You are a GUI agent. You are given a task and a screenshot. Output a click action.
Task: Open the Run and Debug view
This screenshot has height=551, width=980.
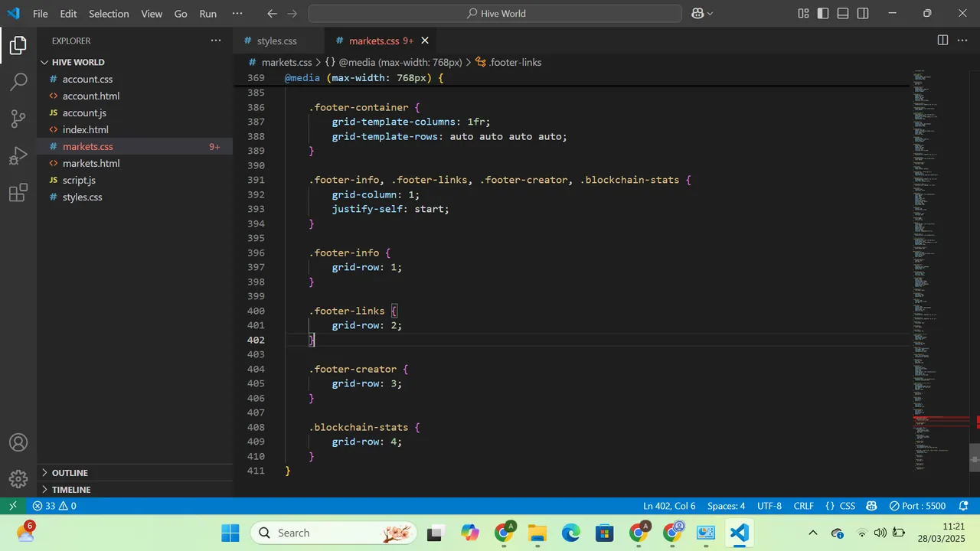point(18,155)
